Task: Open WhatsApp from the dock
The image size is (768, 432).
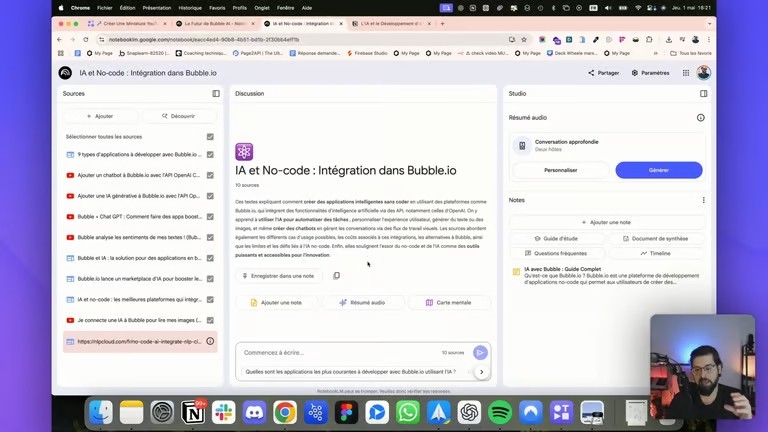Action: click(408, 412)
